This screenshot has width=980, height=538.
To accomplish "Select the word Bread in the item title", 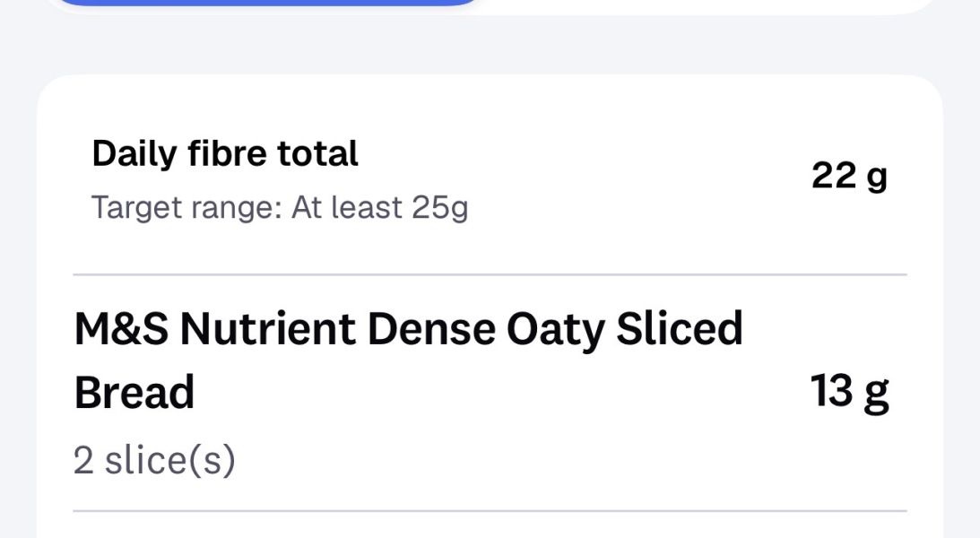I will tap(132, 390).
